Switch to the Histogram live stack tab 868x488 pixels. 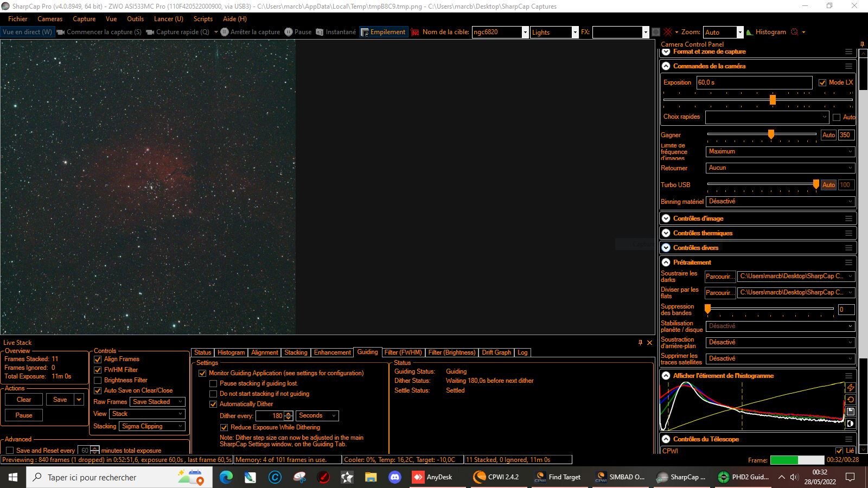[231, 352]
